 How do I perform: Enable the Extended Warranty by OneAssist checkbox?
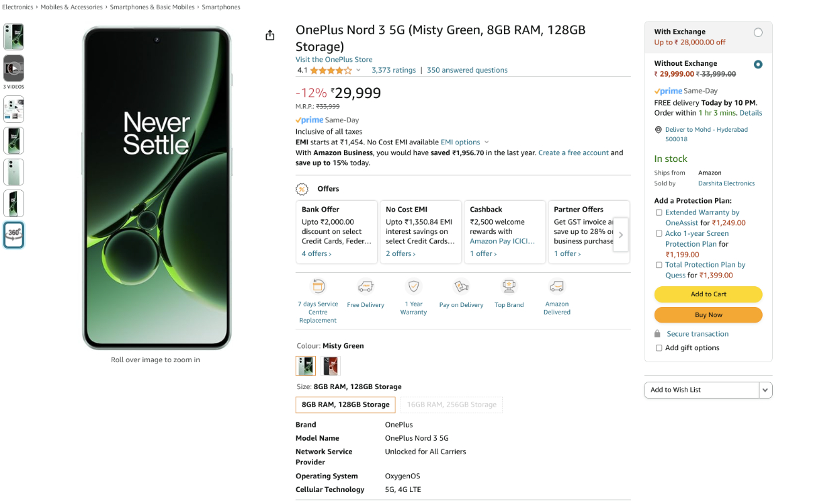click(659, 212)
